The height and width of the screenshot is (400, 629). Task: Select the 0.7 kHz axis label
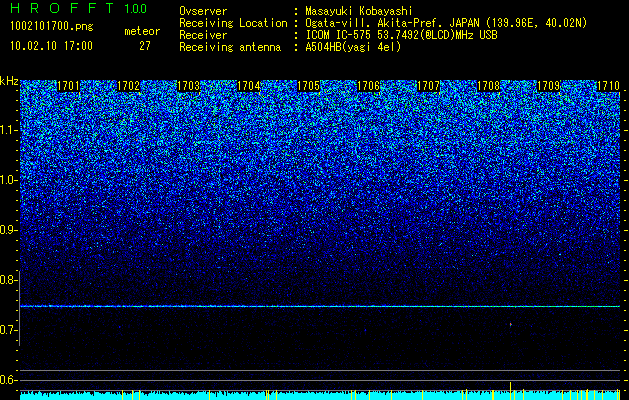coord(8,330)
